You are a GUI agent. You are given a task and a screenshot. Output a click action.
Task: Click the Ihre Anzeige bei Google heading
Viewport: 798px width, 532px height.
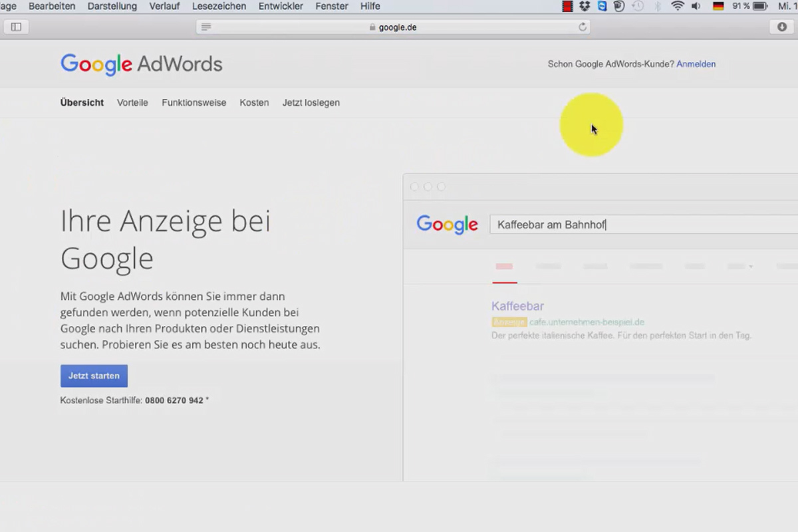click(x=166, y=239)
